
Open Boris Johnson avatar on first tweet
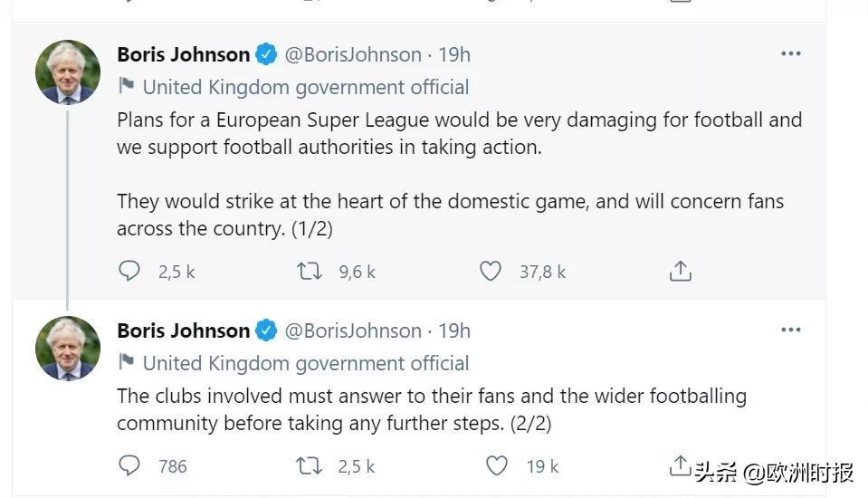(x=68, y=72)
